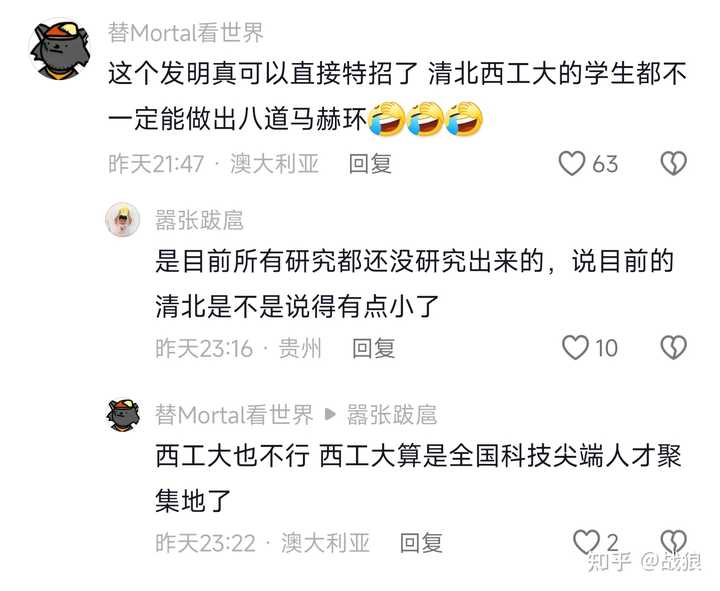Like the last reply with 2 likes
The height and width of the screenshot is (591, 720).
[586, 542]
